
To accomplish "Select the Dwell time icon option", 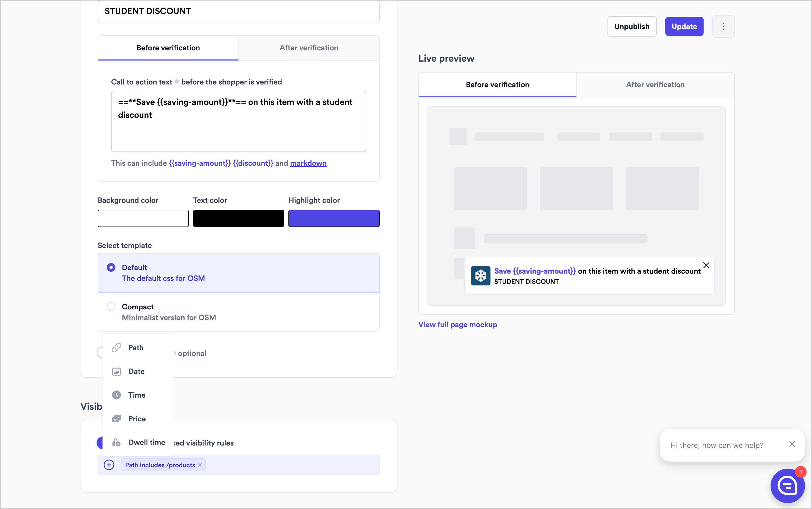I will [x=116, y=442].
